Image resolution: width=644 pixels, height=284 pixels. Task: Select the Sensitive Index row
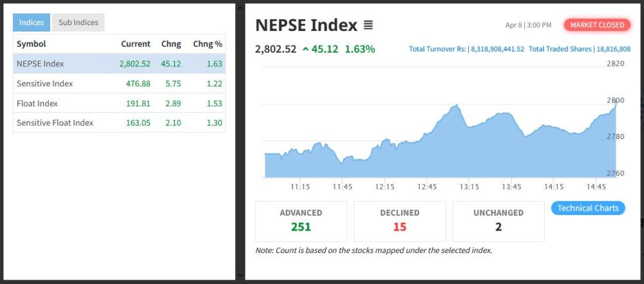(119, 84)
